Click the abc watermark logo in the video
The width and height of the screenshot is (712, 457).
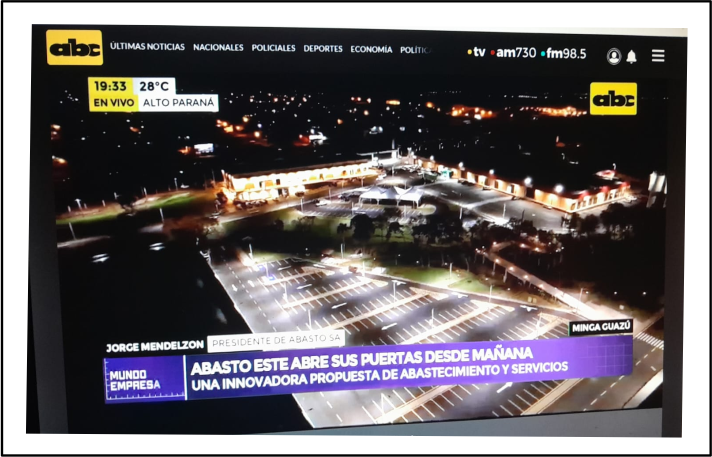613,99
